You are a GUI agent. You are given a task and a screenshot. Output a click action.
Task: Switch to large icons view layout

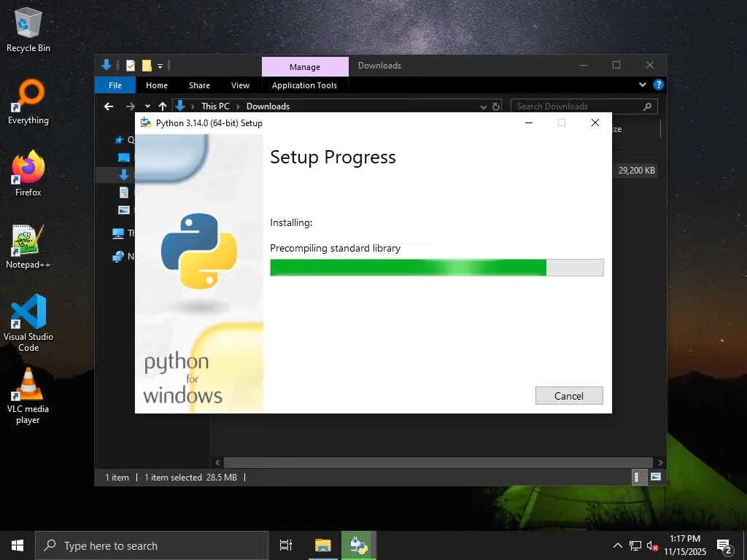656,477
